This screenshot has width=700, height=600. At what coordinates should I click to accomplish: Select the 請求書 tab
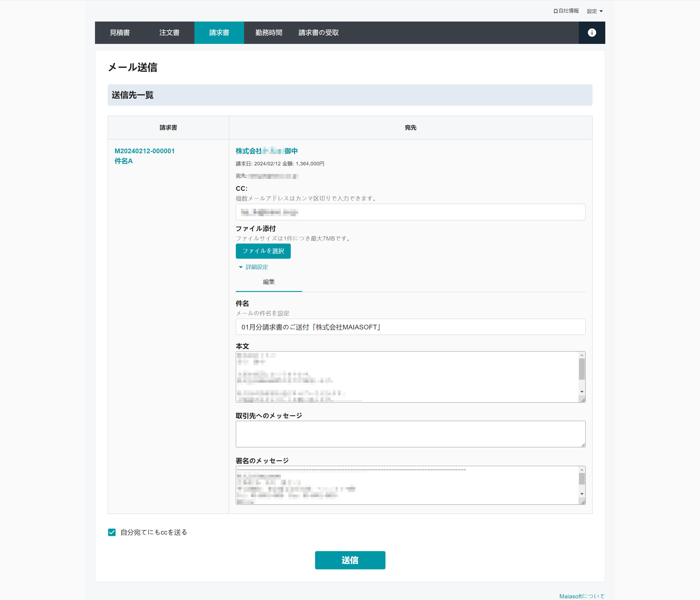(219, 32)
